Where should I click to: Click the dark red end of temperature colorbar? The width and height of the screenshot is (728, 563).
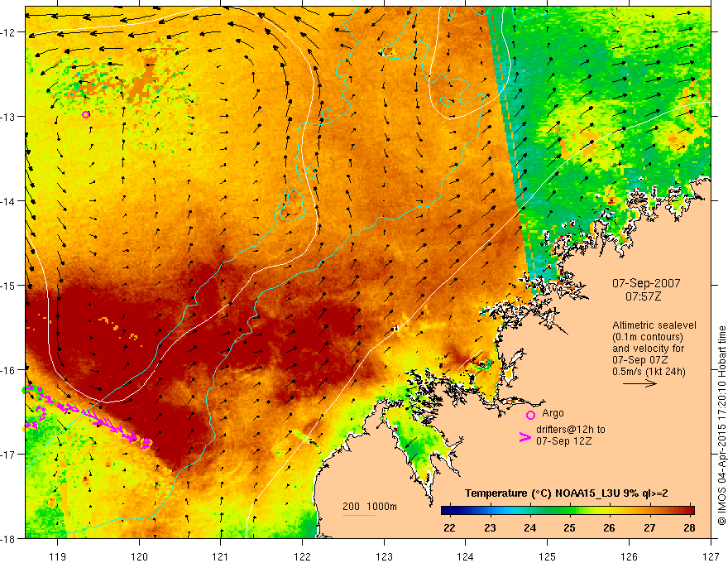coord(689,510)
